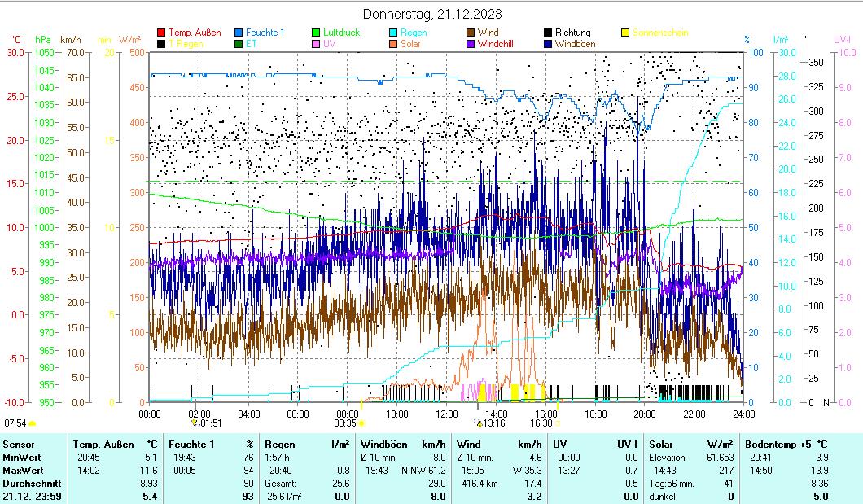Click the red Temp. Außen legend swatch

coord(161,33)
